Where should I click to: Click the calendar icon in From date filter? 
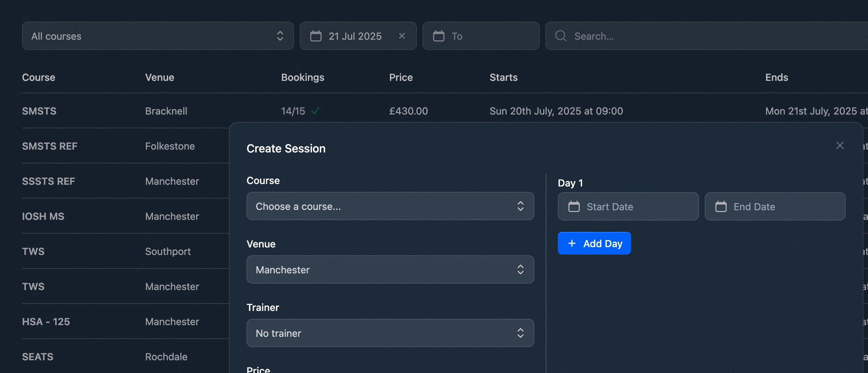[x=316, y=36]
